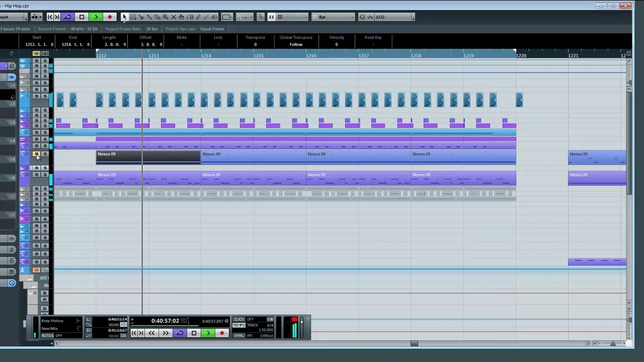
Task: Toggle the TEMPO track button
Action: [239, 325]
